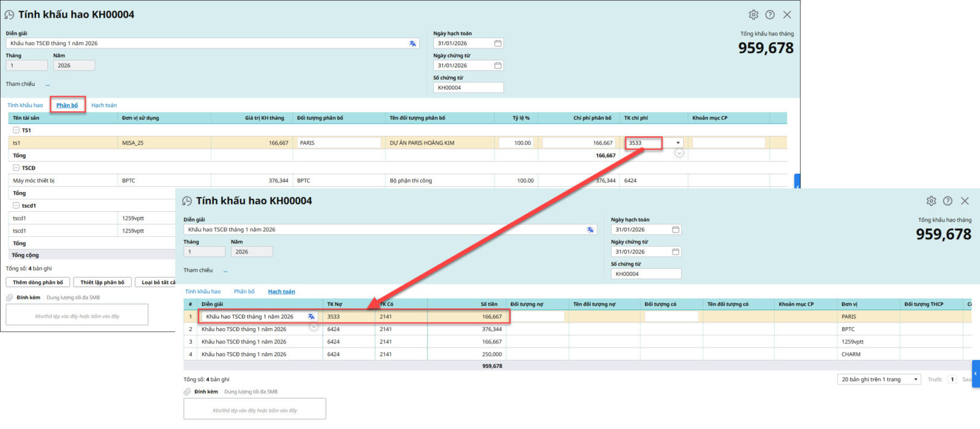Select Tính khấu hao tab in front window
Image resolution: width=980 pixels, height=429 pixels.
click(203, 291)
